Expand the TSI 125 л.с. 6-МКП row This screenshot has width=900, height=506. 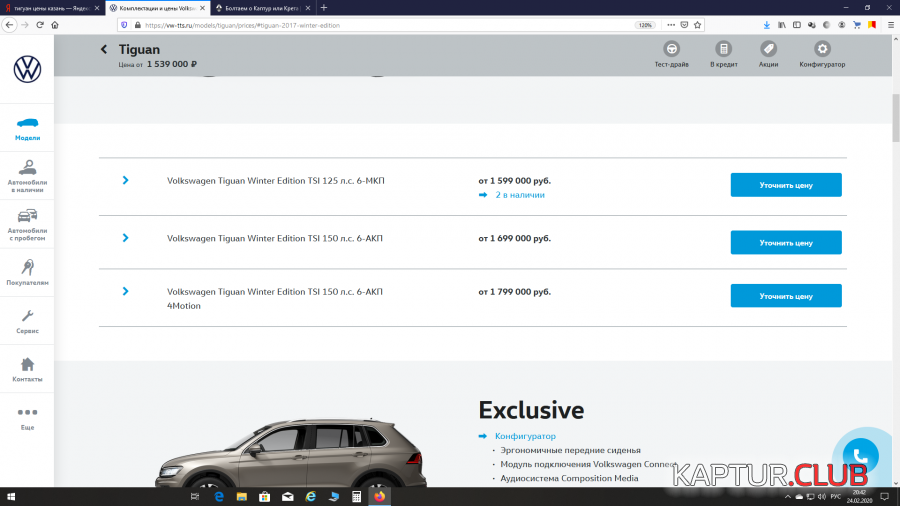[125, 181]
